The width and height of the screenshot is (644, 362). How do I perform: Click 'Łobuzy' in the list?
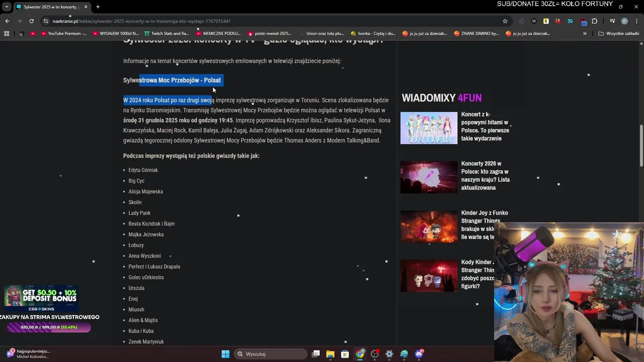pyautogui.click(x=136, y=245)
